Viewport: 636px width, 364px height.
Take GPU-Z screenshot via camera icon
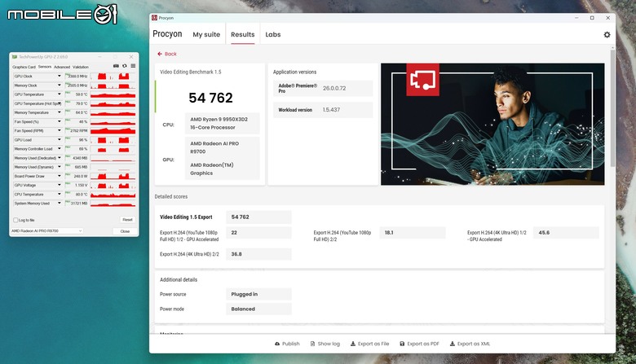coord(116,66)
